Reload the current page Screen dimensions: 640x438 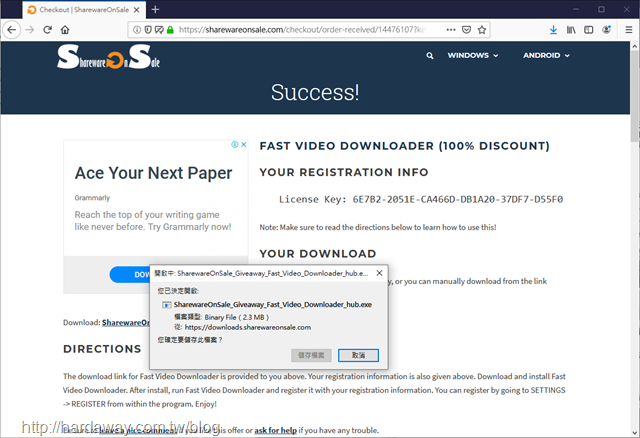[47, 30]
